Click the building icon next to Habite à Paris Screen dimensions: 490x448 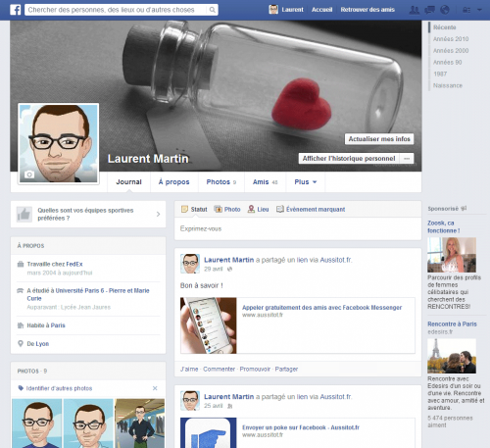tap(21, 325)
